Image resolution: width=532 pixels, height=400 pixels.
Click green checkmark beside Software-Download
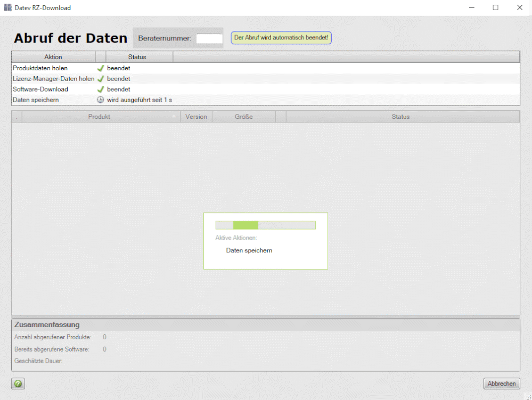(101, 89)
